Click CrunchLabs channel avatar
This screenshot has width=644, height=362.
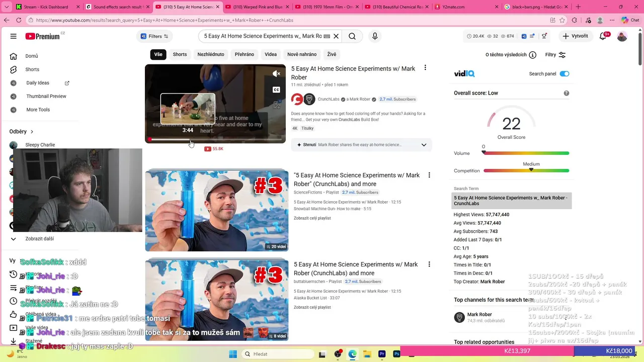(x=297, y=99)
